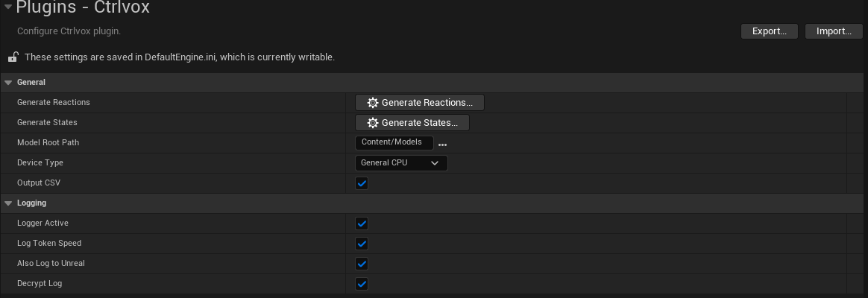Edit the Model Root Path field
Viewport: 868px width, 298px height.
(394, 142)
